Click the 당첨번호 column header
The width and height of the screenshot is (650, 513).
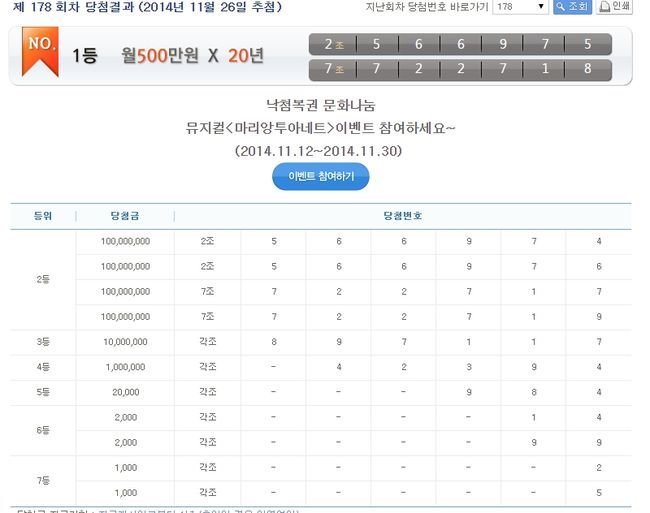pyautogui.click(x=402, y=216)
